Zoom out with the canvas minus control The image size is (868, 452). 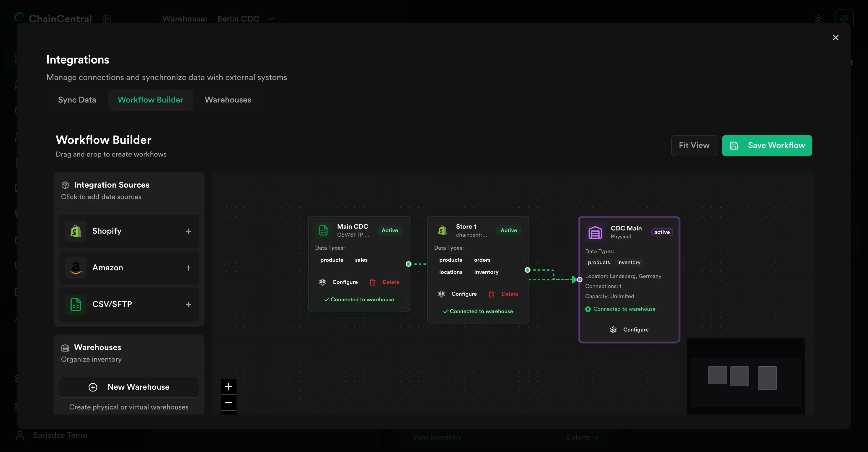(229, 402)
